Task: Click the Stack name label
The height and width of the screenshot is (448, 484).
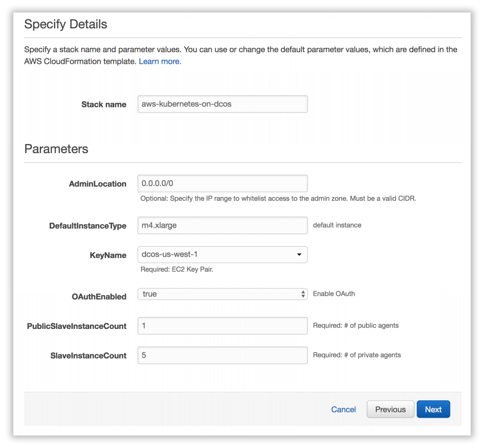Action: [x=104, y=104]
